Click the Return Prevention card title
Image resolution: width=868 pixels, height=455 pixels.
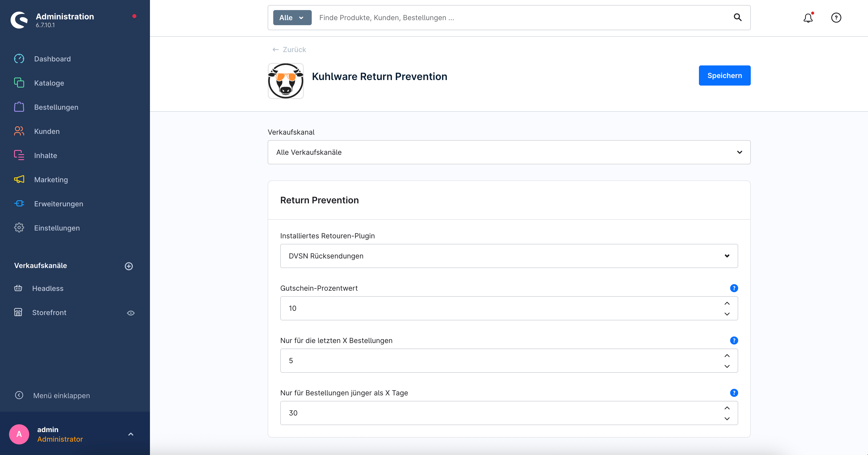click(320, 200)
